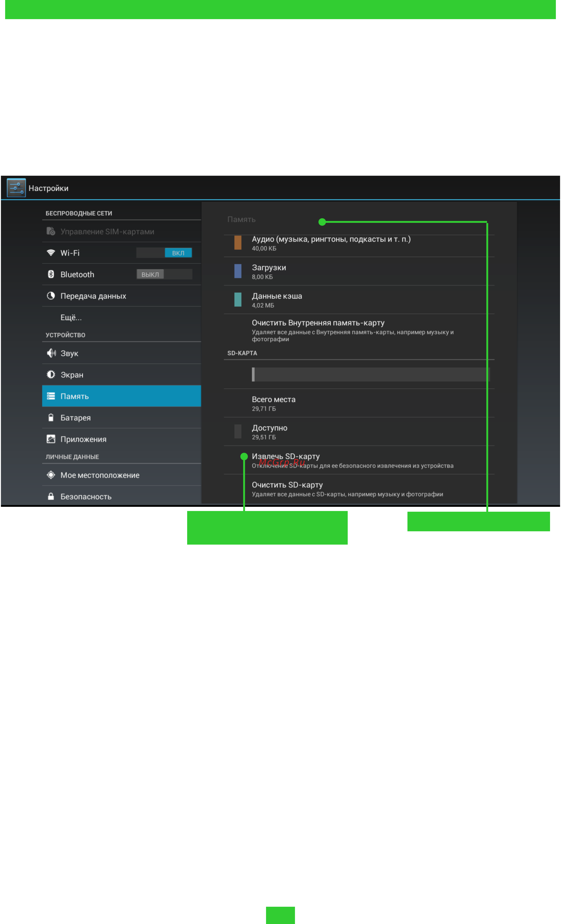Click the Bluetooth icon

point(51,274)
